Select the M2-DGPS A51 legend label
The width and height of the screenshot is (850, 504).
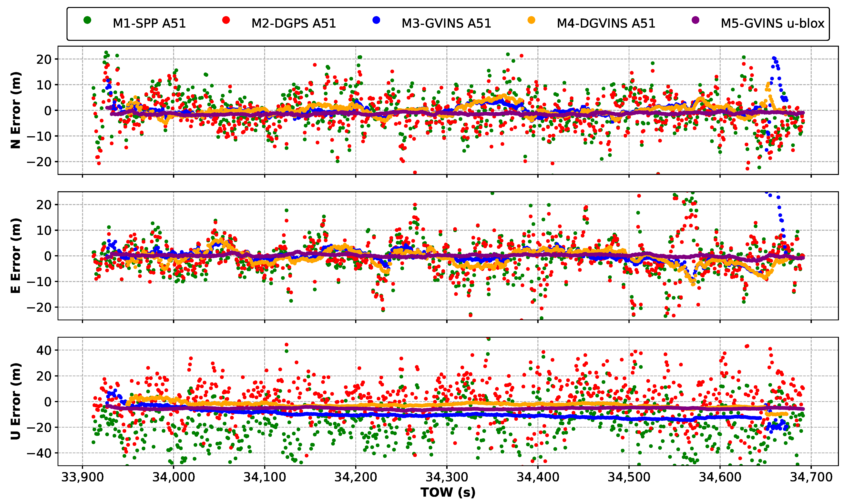tap(294, 24)
